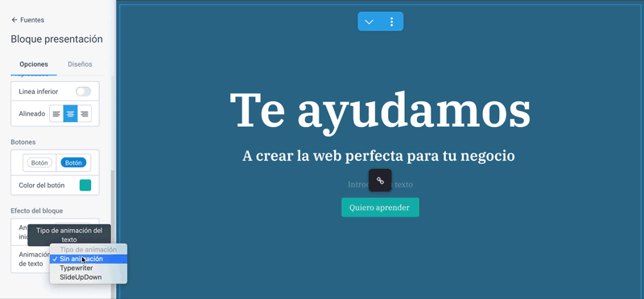
Task: Go back to Fuentes with arrow
Action: (x=14, y=19)
